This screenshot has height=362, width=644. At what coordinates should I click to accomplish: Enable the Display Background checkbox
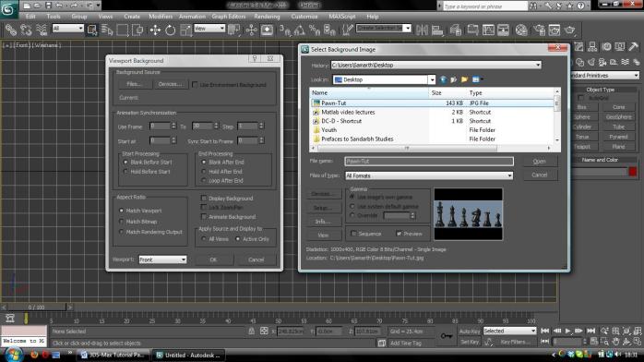tap(204, 199)
